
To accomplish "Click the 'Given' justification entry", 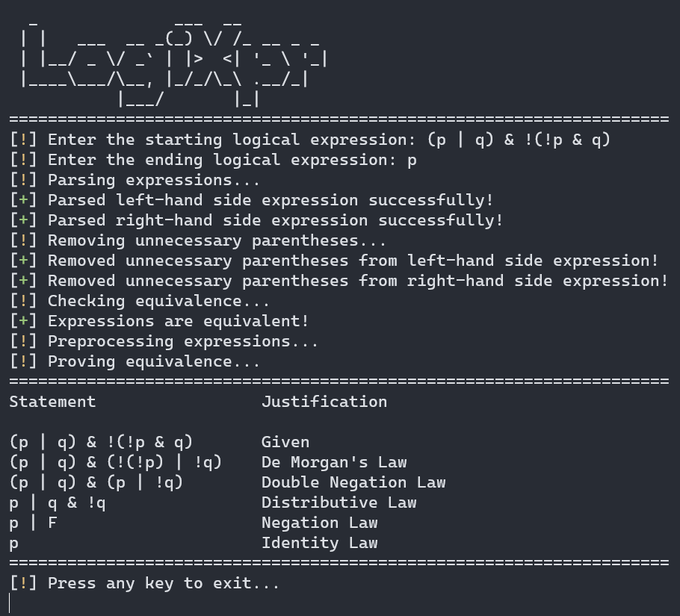I will click(x=285, y=442).
